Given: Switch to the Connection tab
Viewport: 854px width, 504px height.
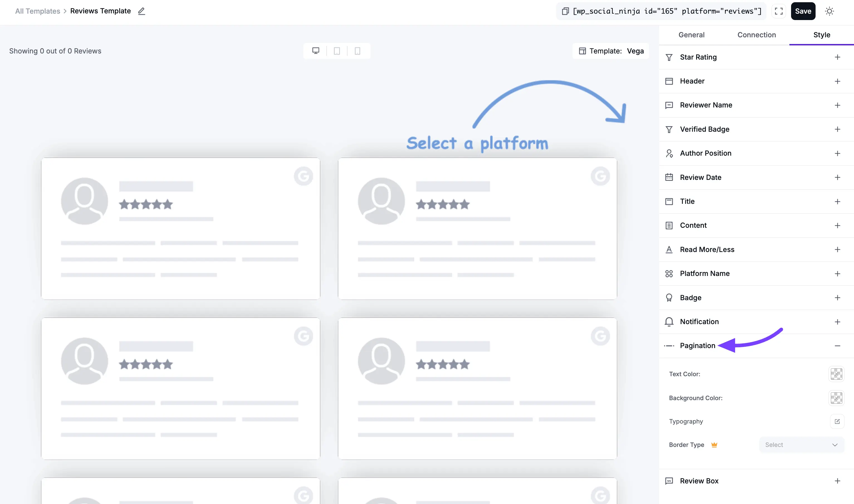Looking at the screenshot, I should pyautogui.click(x=757, y=35).
